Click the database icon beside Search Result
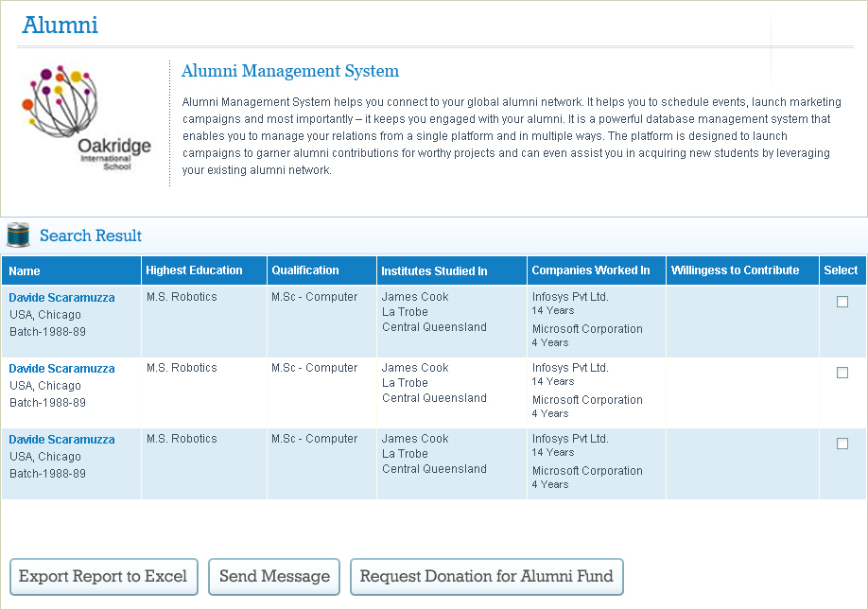Screen dimensions: 868x610 [x=18, y=235]
